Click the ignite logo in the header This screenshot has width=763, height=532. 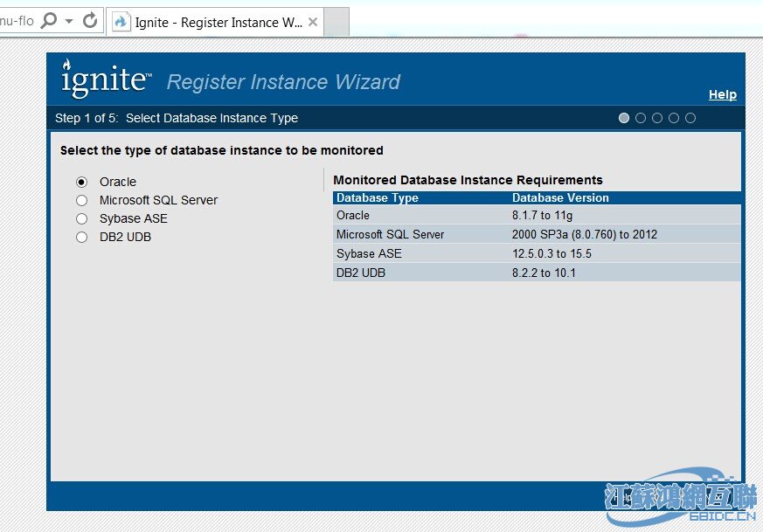coord(106,79)
